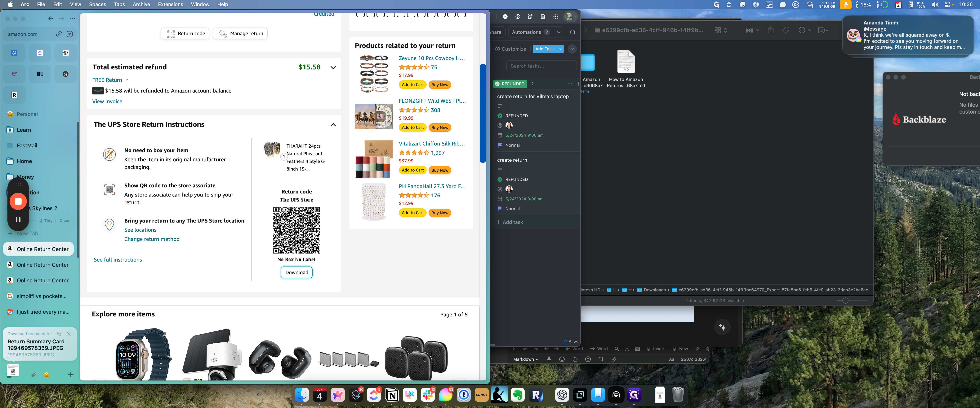Adjust Finder icon size slider

[845, 301]
